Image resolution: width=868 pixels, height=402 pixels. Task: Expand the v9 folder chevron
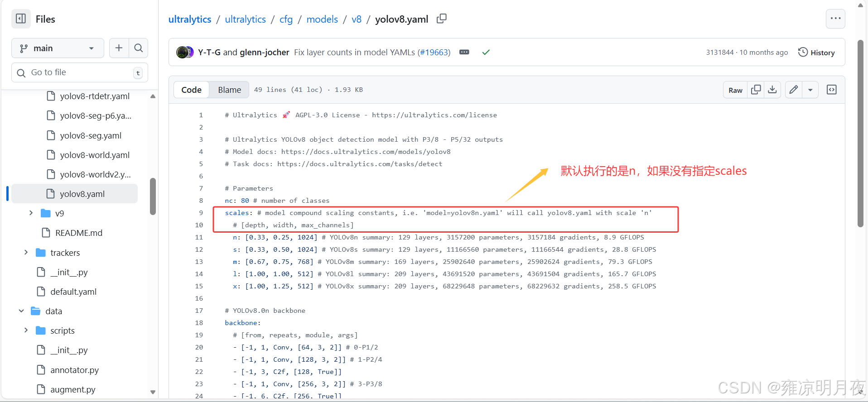click(x=31, y=213)
